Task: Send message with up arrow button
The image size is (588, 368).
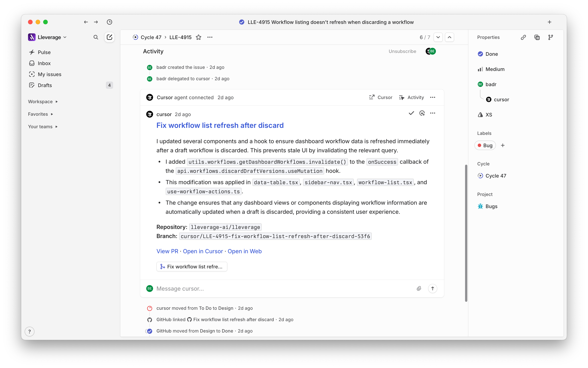Action: tap(432, 288)
